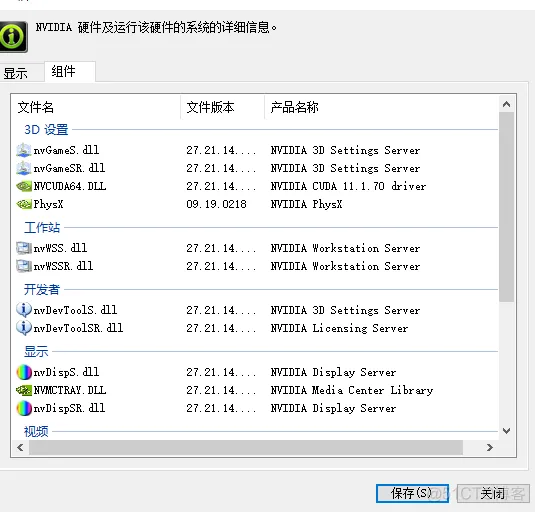Click the nvWSSR.dll workstation icon
The width and height of the screenshot is (535, 512).
point(24,266)
